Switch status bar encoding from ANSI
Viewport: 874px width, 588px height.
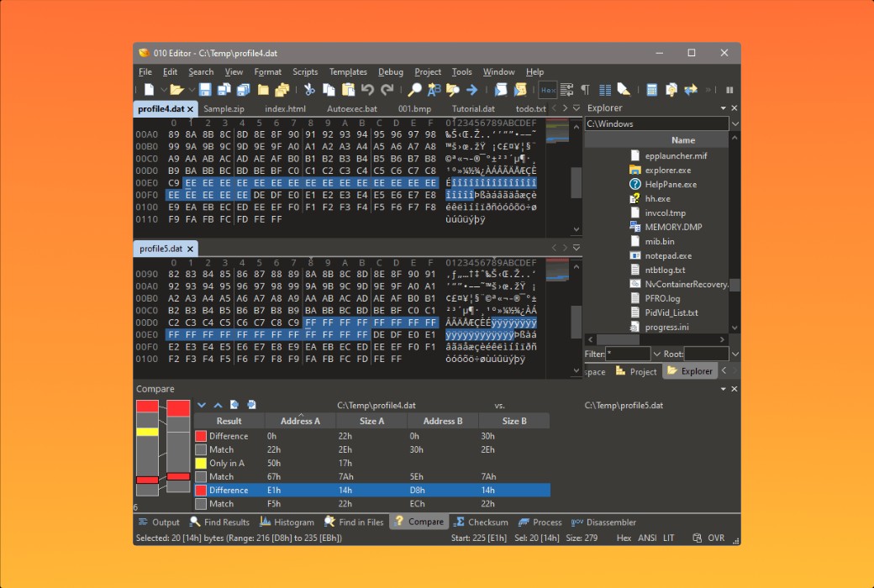[646, 537]
